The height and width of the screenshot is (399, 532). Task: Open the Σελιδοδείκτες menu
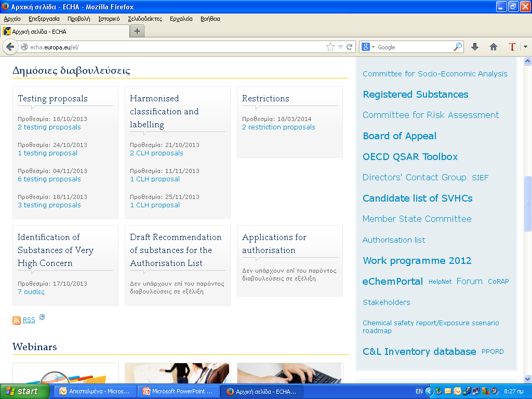[145, 19]
